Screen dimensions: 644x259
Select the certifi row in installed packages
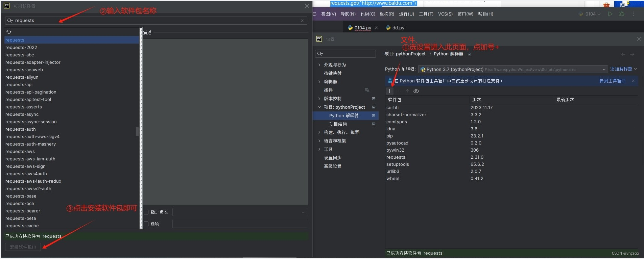[x=511, y=108]
